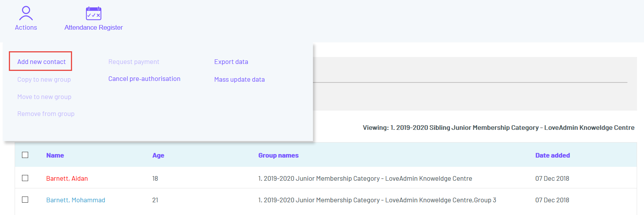
Task: Open the Barnett, Mohammad contact link
Action: click(76, 200)
